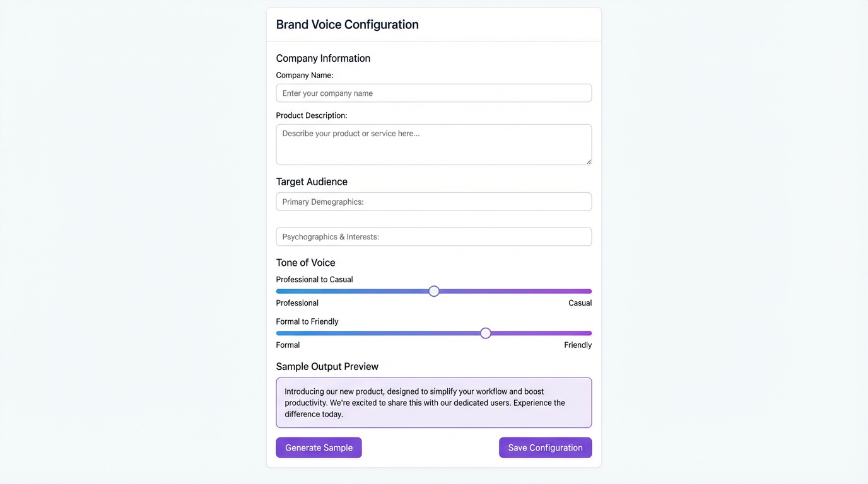
Task: Click the Sample Output Preview text box
Action: [x=433, y=402]
